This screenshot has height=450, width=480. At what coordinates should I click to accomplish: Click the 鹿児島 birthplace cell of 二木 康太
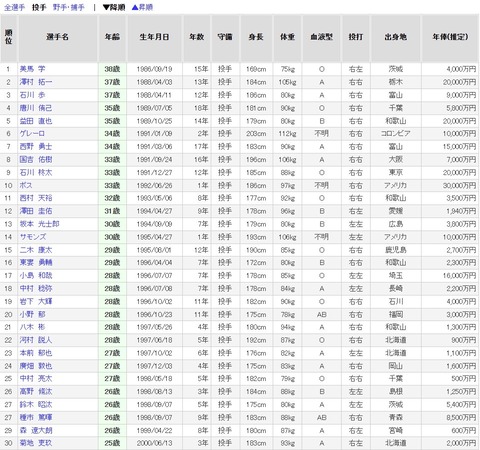pyautogui.click(x=396, y=250)
